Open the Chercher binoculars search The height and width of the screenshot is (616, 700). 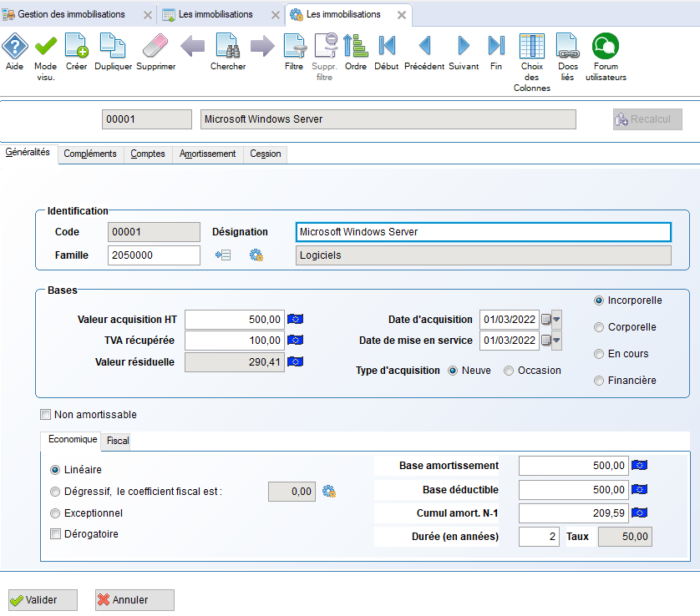pyautogui.click(x=228, y=47)
